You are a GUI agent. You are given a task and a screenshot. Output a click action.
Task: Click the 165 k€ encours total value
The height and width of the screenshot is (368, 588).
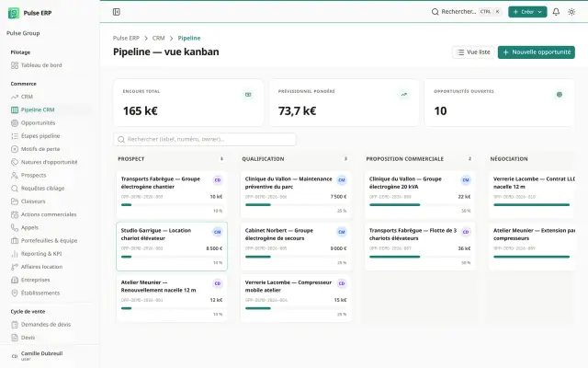[x=141, y=110]
